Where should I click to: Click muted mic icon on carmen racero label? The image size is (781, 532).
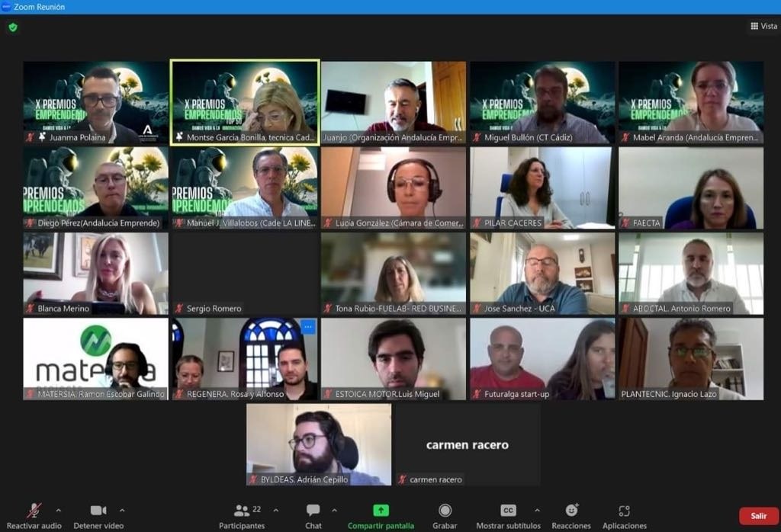[403, 479]
